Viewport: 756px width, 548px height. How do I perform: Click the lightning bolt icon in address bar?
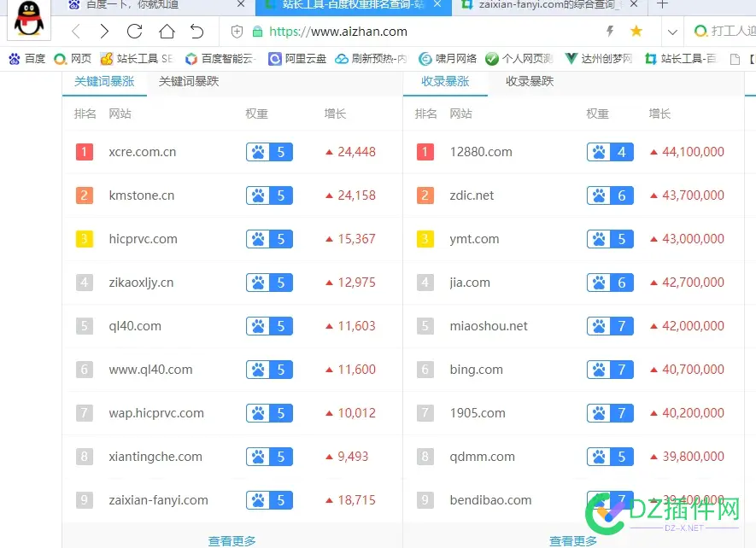pos(612,31)
